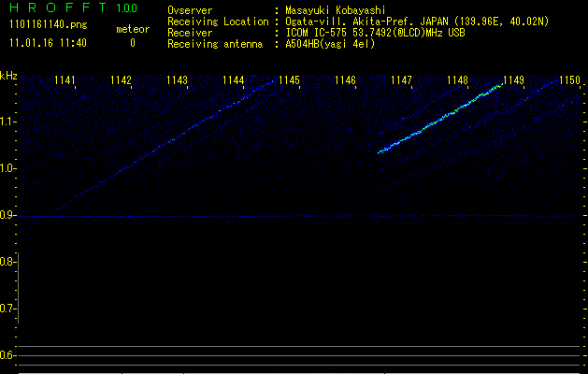
Task: Click the observer name Masayuki Kobayashi
Action: tap(336, 10)
